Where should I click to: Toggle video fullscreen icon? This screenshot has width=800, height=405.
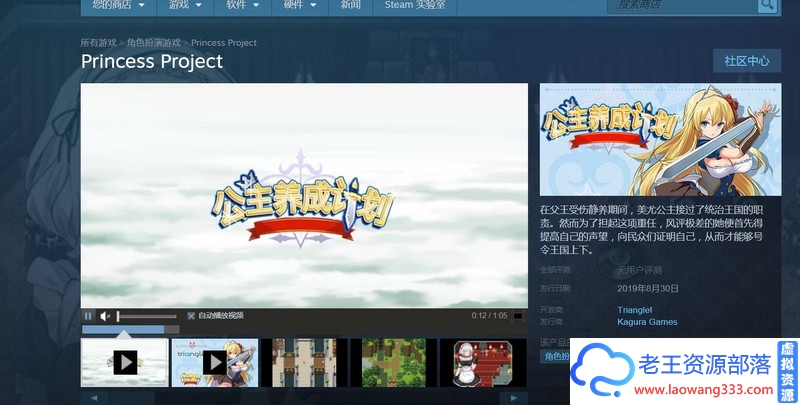(518, 316)
